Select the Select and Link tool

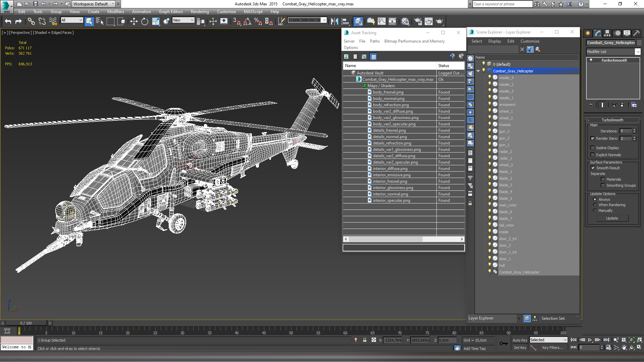click(x=31, y=21)
